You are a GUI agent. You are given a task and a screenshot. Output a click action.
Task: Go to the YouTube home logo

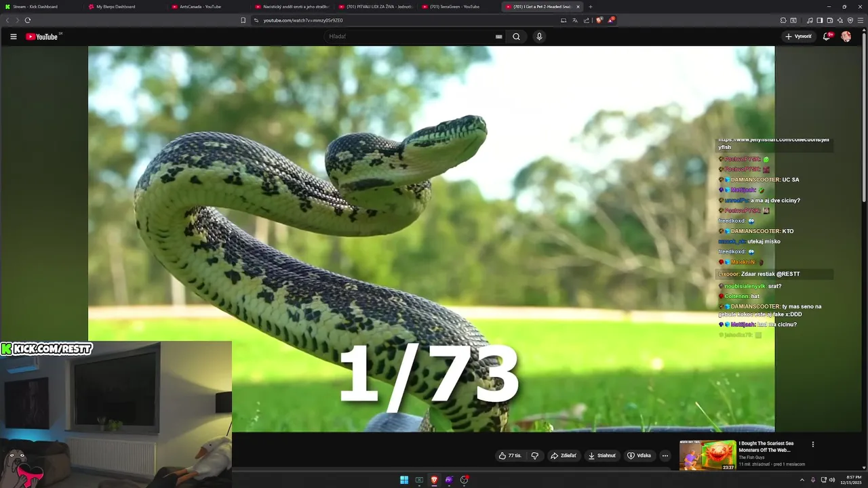point(43,37)
